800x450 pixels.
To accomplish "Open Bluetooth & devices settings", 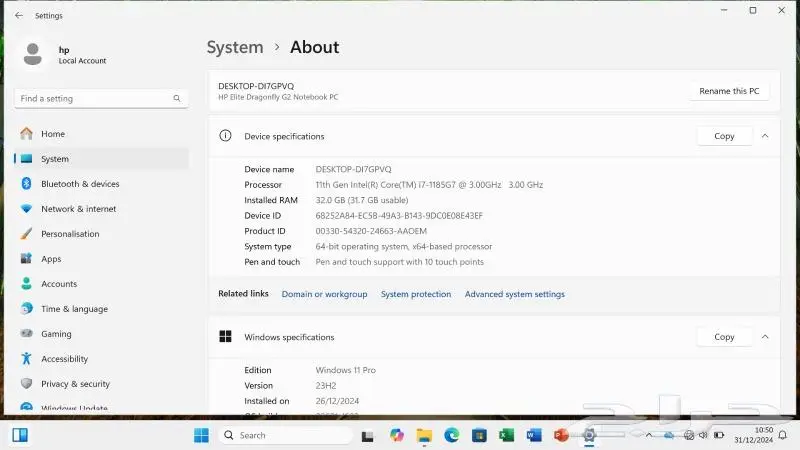I will [x=102, y=184].
